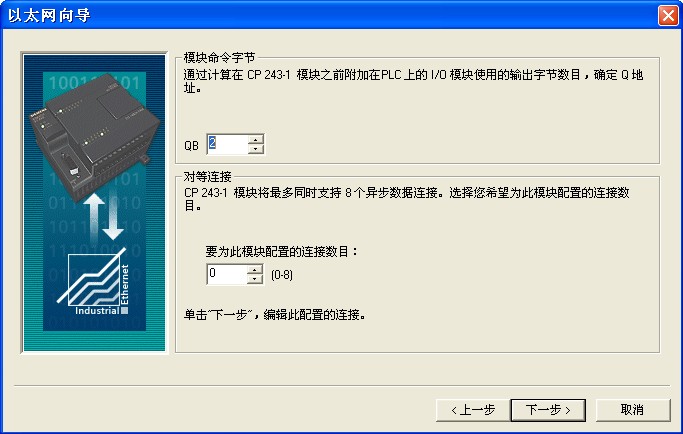This screenshot has width=683, height=434.
Task: Click the white downward arrow graphic
Action: pos(113,218)
